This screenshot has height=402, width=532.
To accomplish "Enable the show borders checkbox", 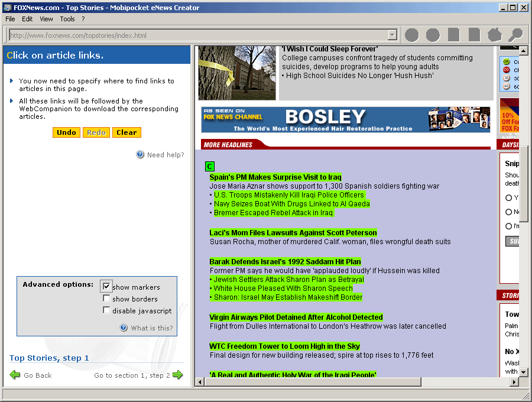I will coord(106,298).
